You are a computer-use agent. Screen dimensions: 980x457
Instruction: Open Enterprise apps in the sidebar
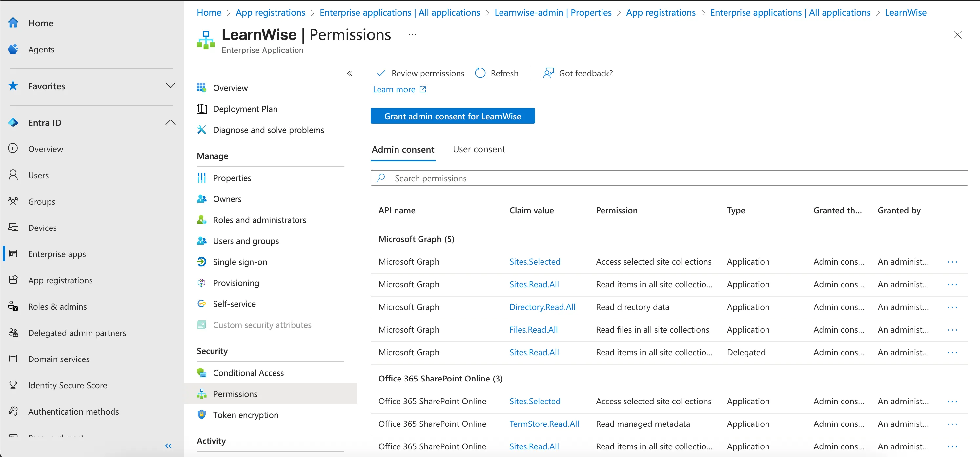tap(57, 254)
